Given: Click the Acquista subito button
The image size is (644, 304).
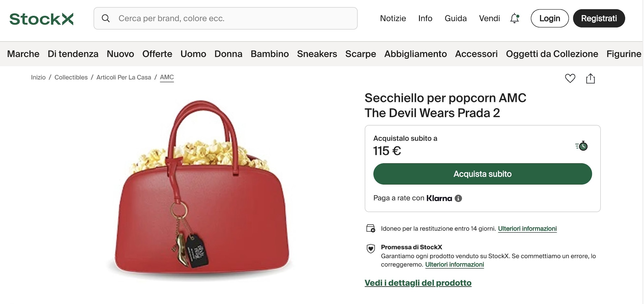Looking at the screenshot, I should tap(482, 174).
